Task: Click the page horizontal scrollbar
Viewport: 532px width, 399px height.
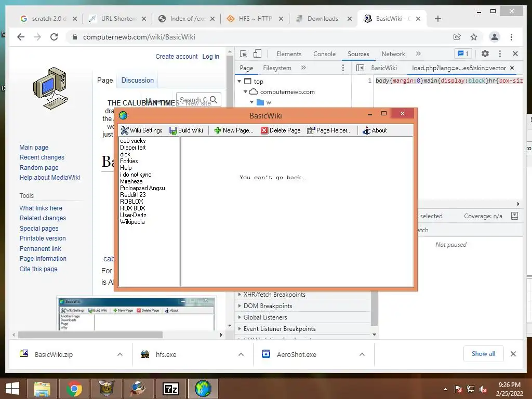Action: click(x=90, y=335)
